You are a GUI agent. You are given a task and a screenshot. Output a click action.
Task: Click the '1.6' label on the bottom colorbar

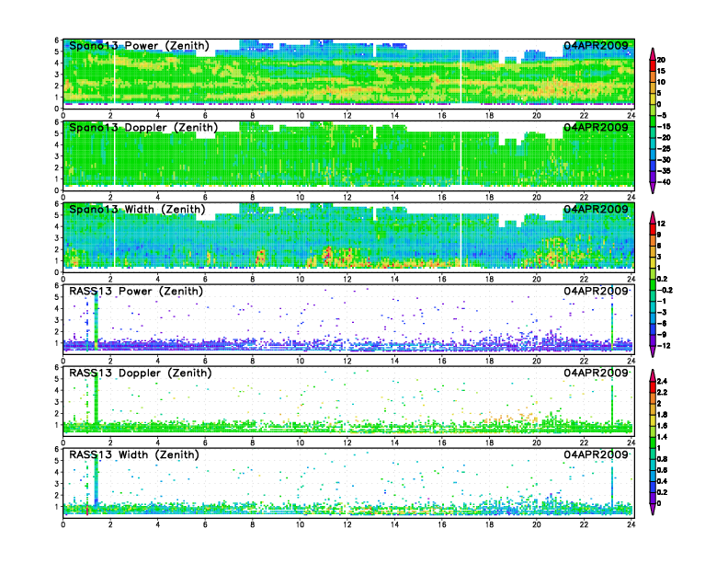pos(662,426)
